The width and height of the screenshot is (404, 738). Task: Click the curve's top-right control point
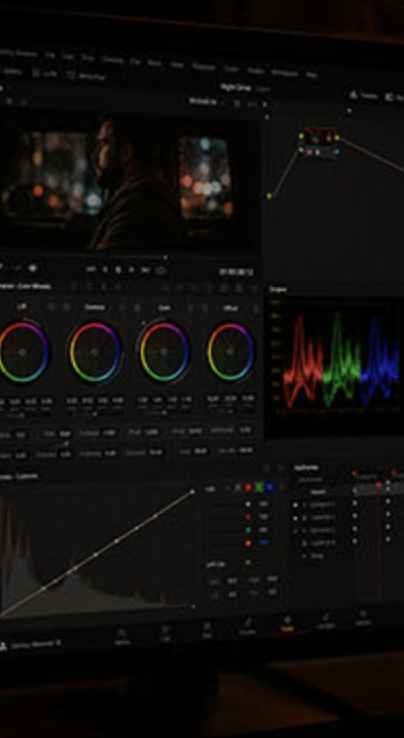[x=193, y=491]
